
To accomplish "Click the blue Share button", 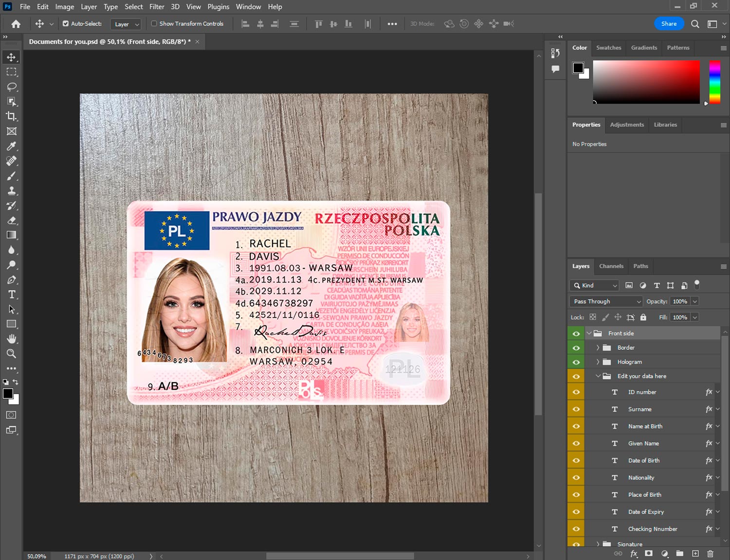I will (x=669, y=24).
